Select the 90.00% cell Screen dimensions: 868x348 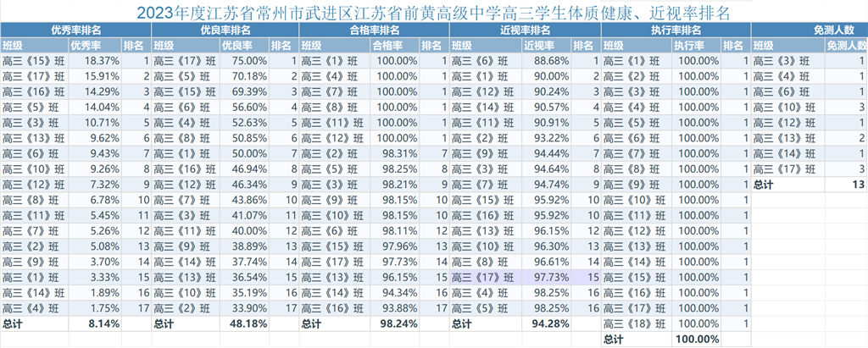coord(547,77)
